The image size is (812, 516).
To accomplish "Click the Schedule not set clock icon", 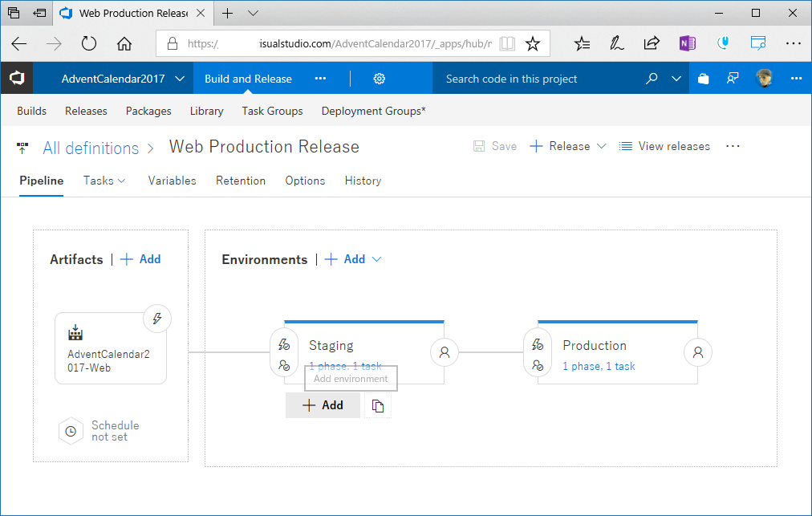I will click(x=71, y=431).
